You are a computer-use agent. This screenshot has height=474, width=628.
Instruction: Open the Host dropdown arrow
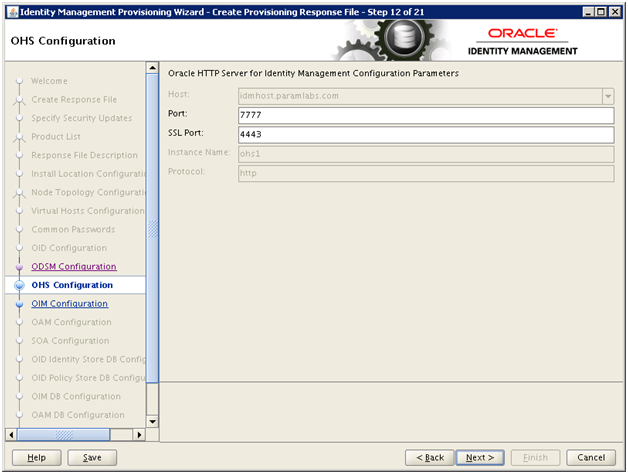point(608,96)
